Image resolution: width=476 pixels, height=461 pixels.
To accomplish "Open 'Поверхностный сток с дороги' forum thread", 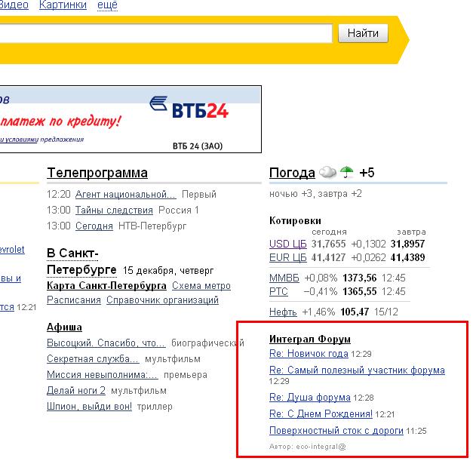I will [336, 431].
